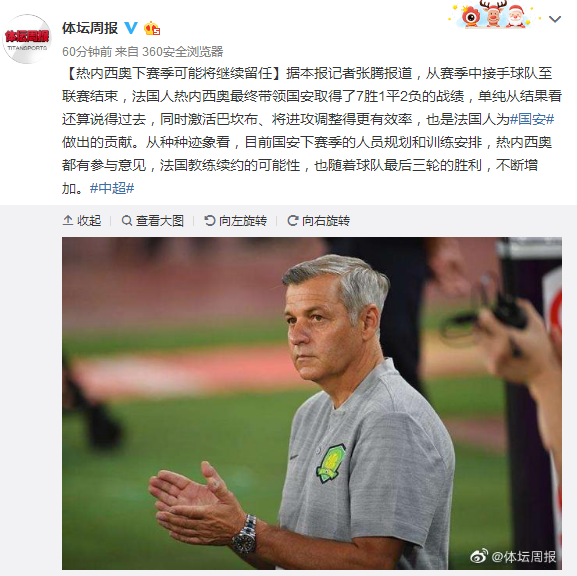Open the 体坛周报 profile avatar

(27, 39)
